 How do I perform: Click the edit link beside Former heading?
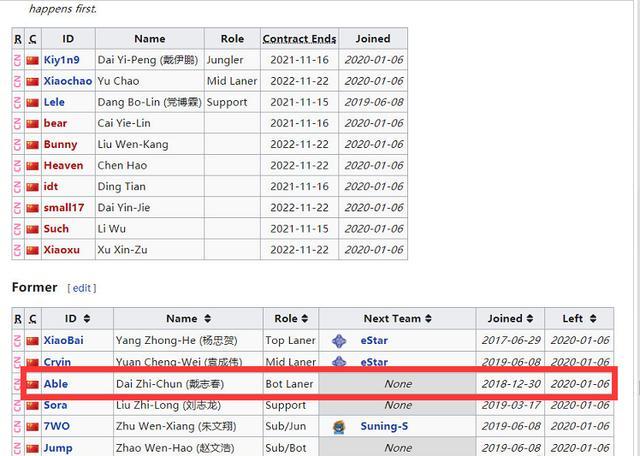click(x=81, y=288)
